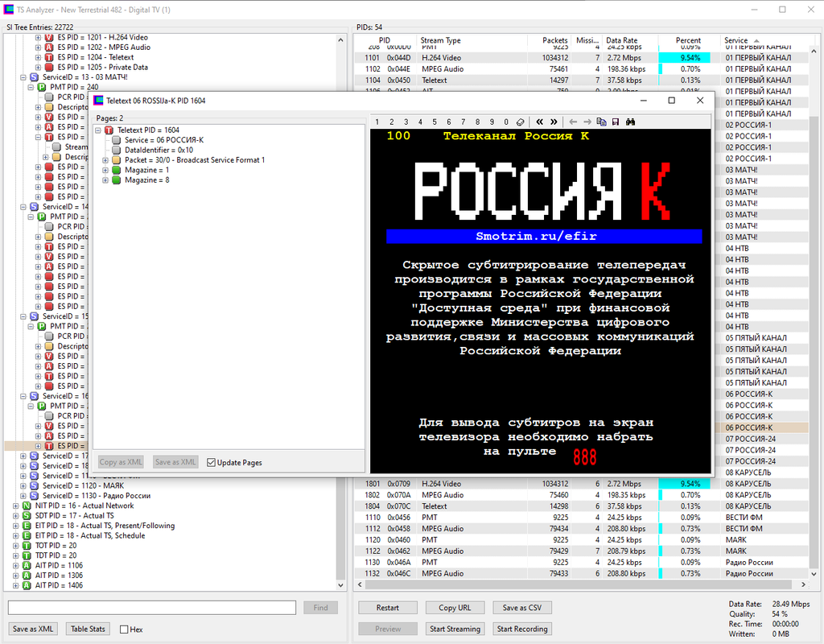Click teletext icon of ES PID = 1204
Viewport: 824px width, 644px height.
[x=49, y=58]
